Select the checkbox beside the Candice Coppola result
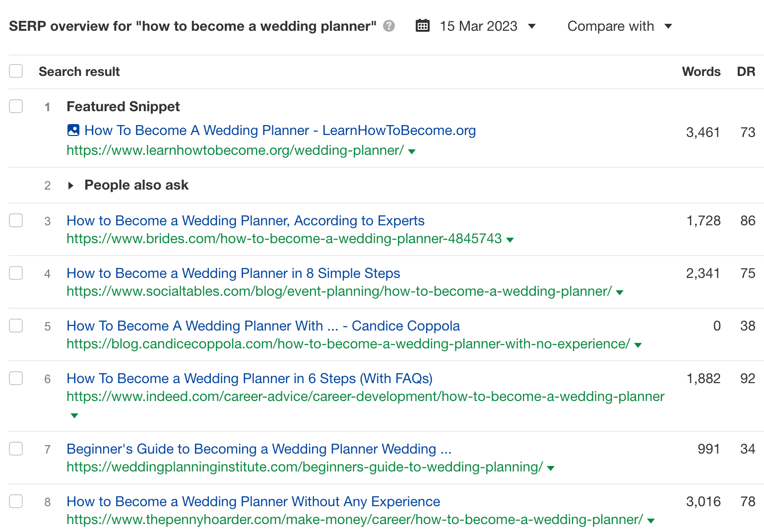The height and width of the screenshot is (532, 764). click(15, 326)
